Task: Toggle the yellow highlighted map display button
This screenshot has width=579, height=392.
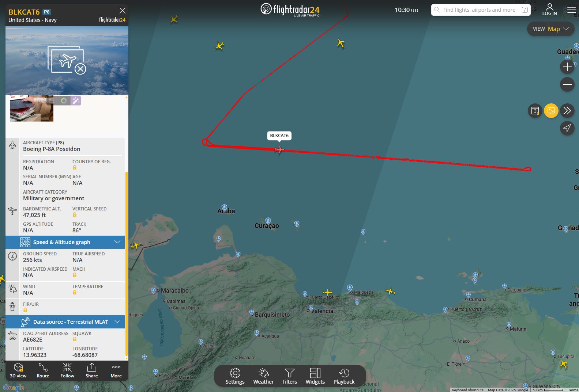Action: [551, 111]
